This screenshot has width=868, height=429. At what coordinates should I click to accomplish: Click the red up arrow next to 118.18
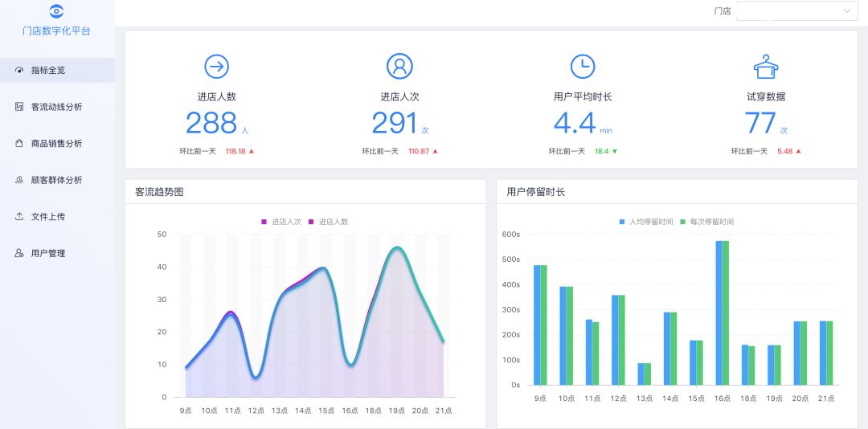(x=252, y=151)
